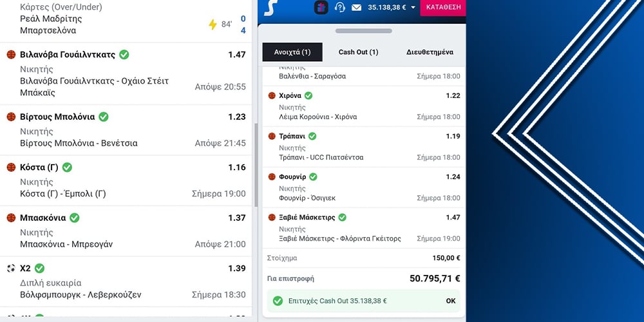Click the Stoiximan S logo

pyautogui.click(x=270, y=7)
